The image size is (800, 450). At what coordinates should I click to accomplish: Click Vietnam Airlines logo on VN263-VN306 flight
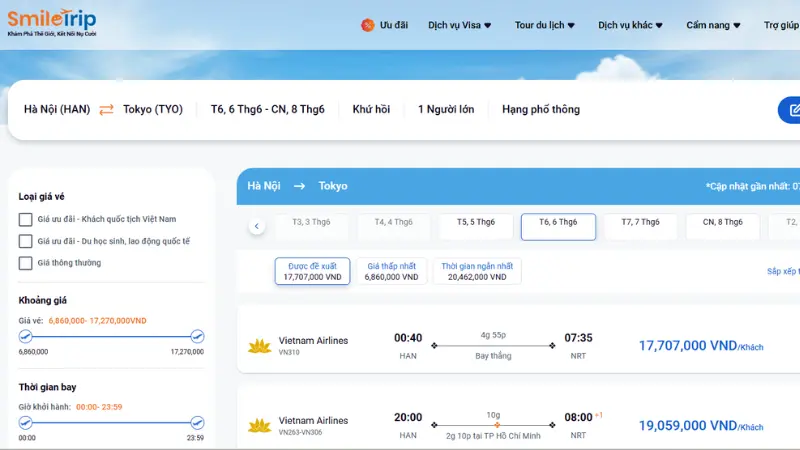(259, 426)
